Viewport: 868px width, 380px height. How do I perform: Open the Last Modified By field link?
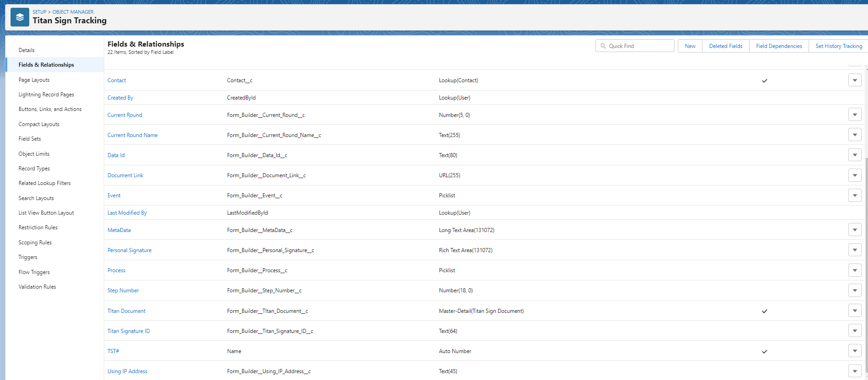click(x=127, y=213)
